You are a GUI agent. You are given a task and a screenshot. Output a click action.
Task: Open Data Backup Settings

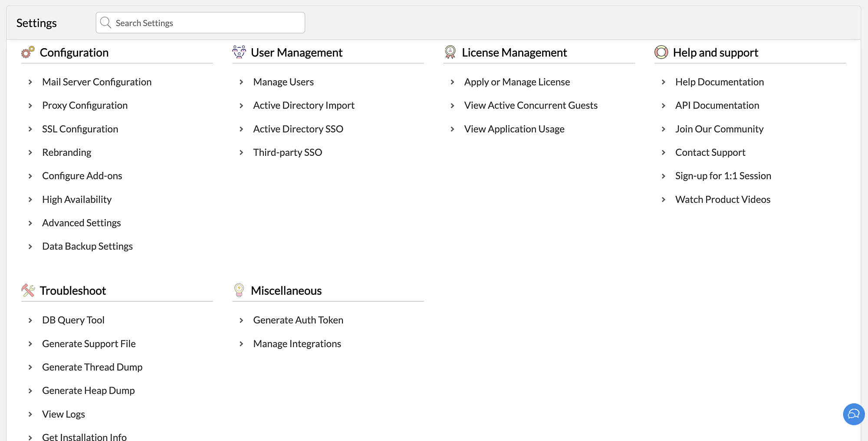point(87,246)
